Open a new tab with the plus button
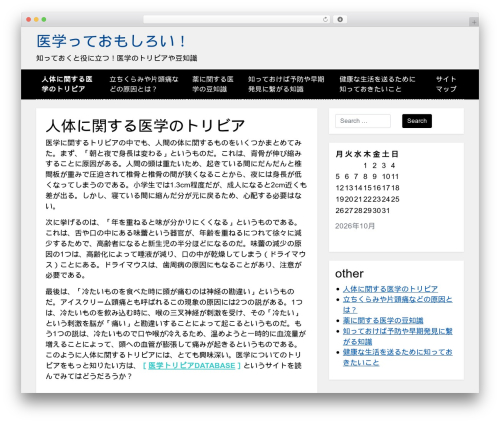Image resolution: width=500 pixels, height=423 pixels. (x=474, y=22)
